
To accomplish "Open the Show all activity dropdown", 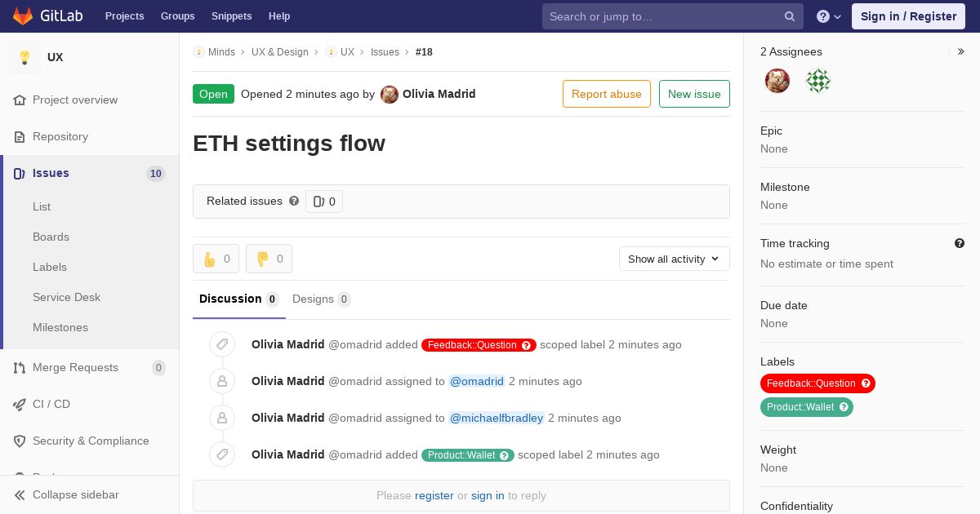I will (x=674, y=259).
